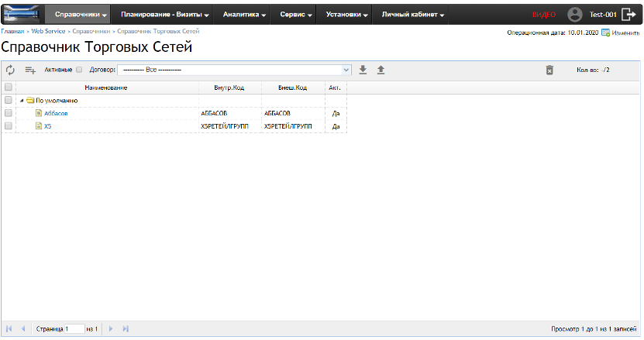
Task: Click the Да cell in Аббасов row
Action: 336,113
